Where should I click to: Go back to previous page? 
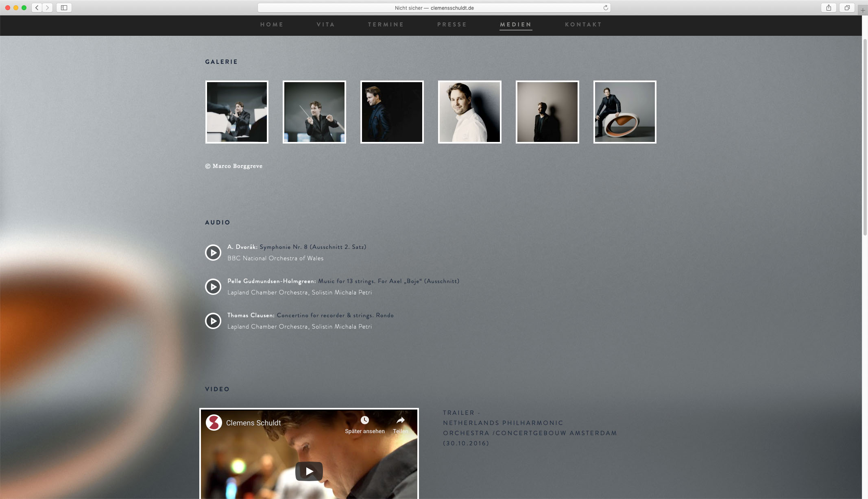point(37,8)
